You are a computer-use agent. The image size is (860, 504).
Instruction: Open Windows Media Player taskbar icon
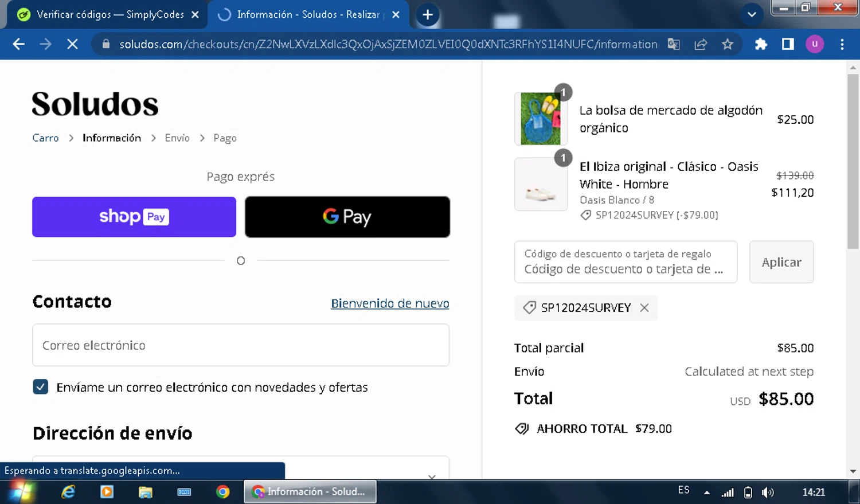click(x=107, y=492)
